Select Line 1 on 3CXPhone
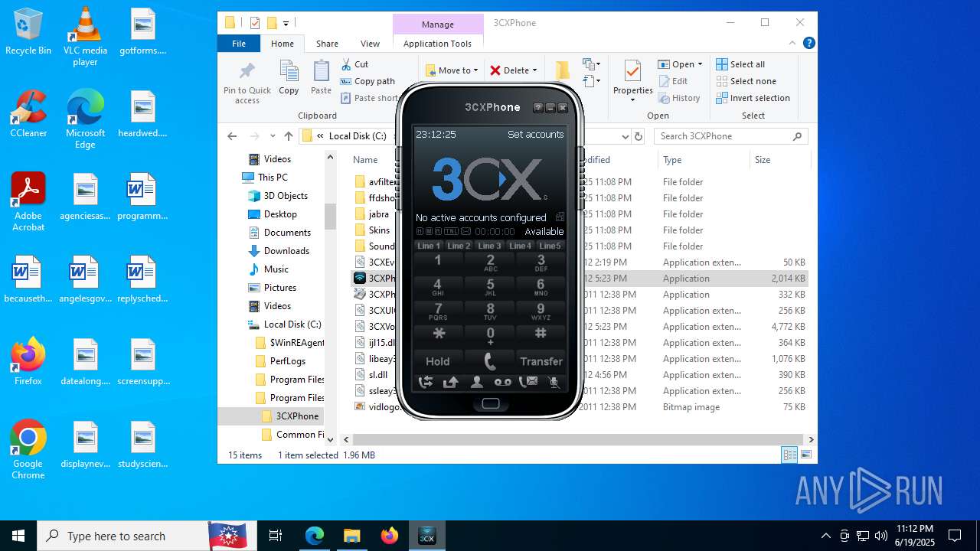Viewport: 980px width, 551px height. 428,246
